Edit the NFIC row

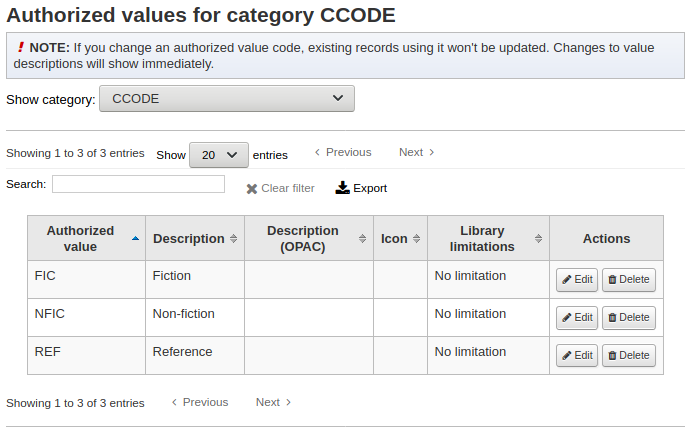(577, 318)
